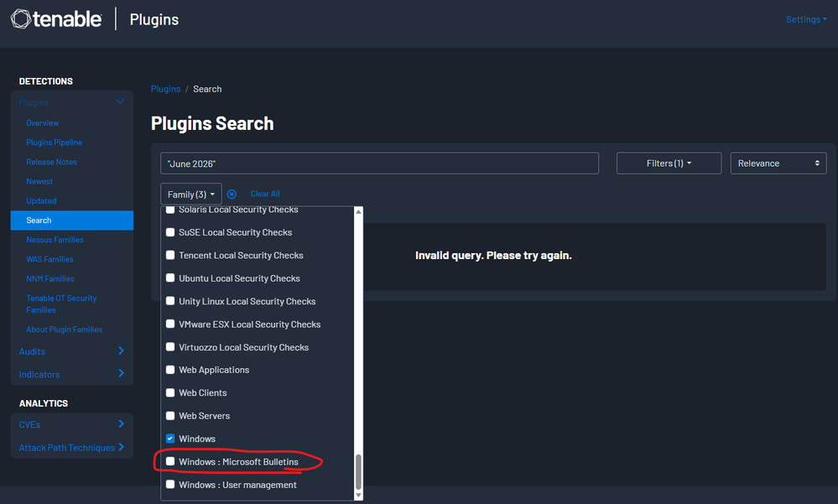Screen dimensions: 838x504
Task: Open WAS Families page
Action: coord(49,259)
